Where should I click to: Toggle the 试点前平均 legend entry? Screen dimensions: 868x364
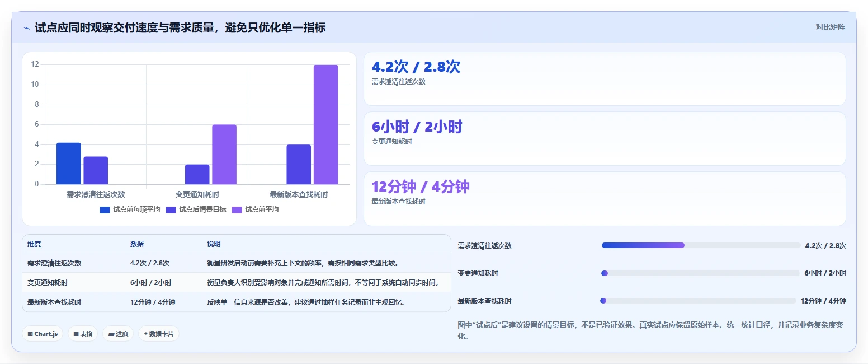point(255,209)
